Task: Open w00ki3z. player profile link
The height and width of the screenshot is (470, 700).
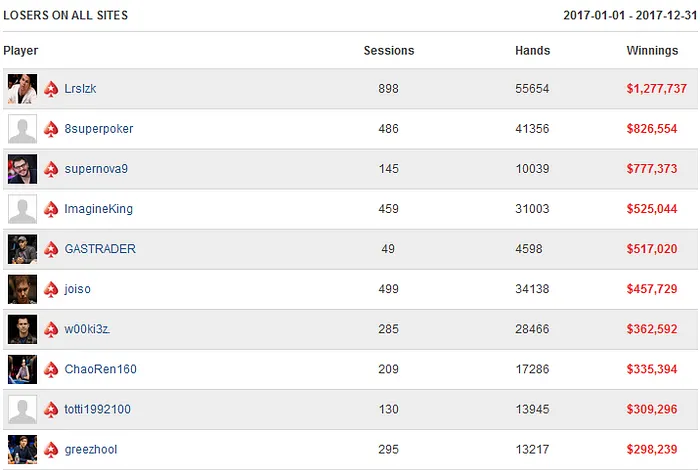Action: [x=87, y=329]
